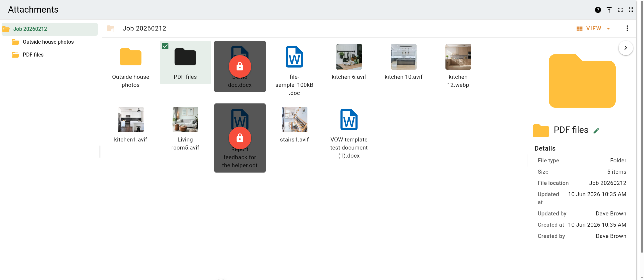644x280 pixels.
Task: Open file-sample_100kB.doc Word icon
Action: point(294,57)
